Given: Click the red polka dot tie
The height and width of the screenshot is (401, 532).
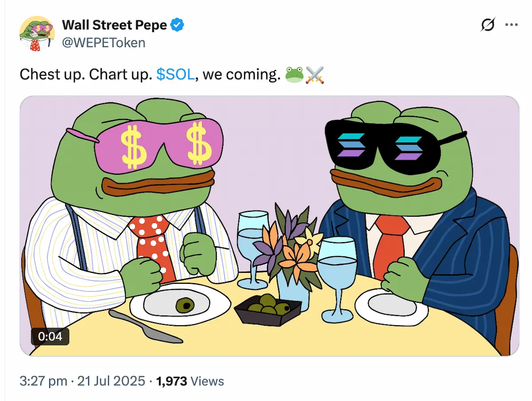Looking at the screenshot, I should (x=153, y=244).
